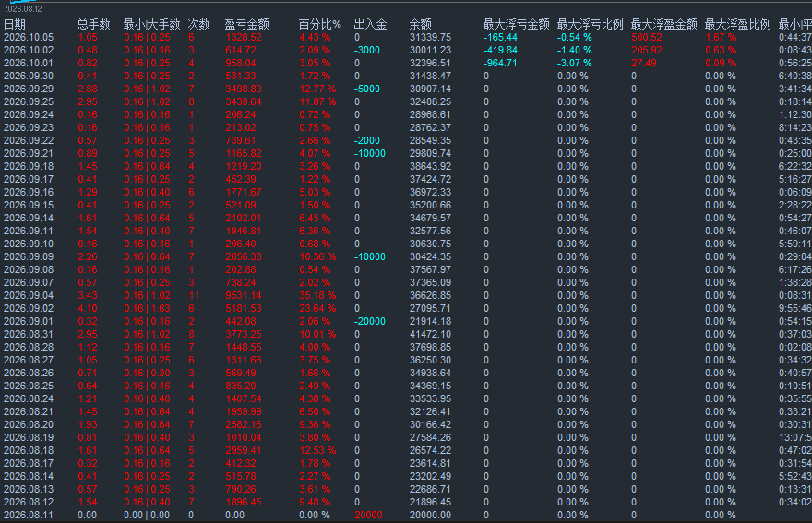Click balance value 27095.71
This screenshot has width=812, height=523.
point(430,308)
